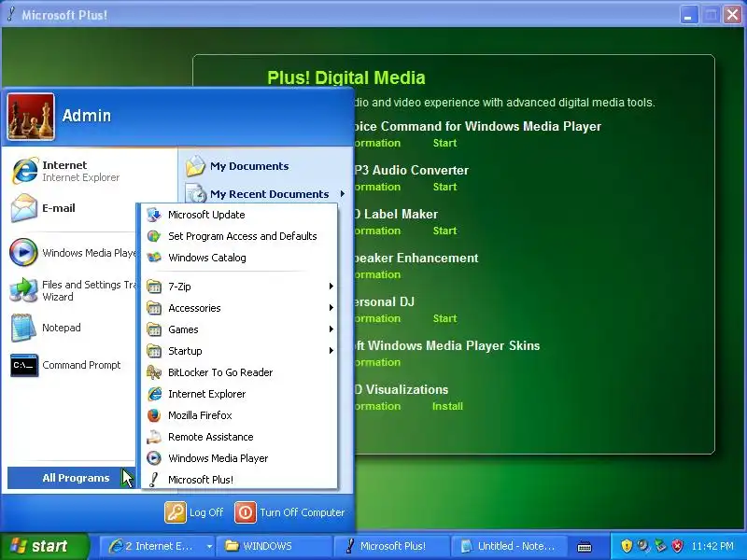747x560 pixels.
Task: Click the My Recent Documents icon
Action: (195, 194)
